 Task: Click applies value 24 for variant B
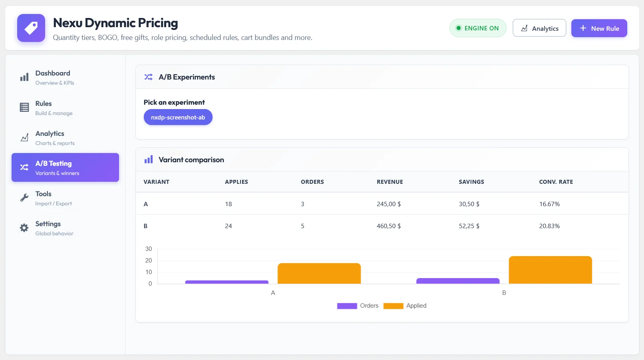[x=229, y=226]
